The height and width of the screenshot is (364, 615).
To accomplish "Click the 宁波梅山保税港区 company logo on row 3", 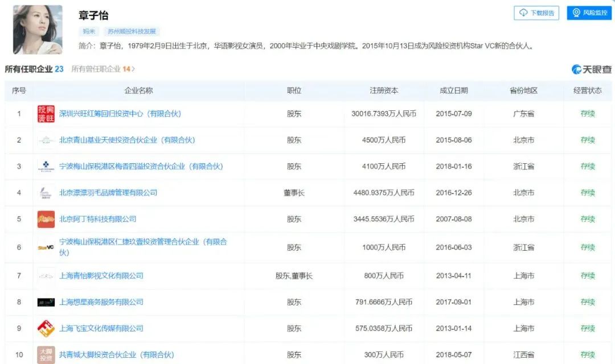I will (x=46, y=167).
